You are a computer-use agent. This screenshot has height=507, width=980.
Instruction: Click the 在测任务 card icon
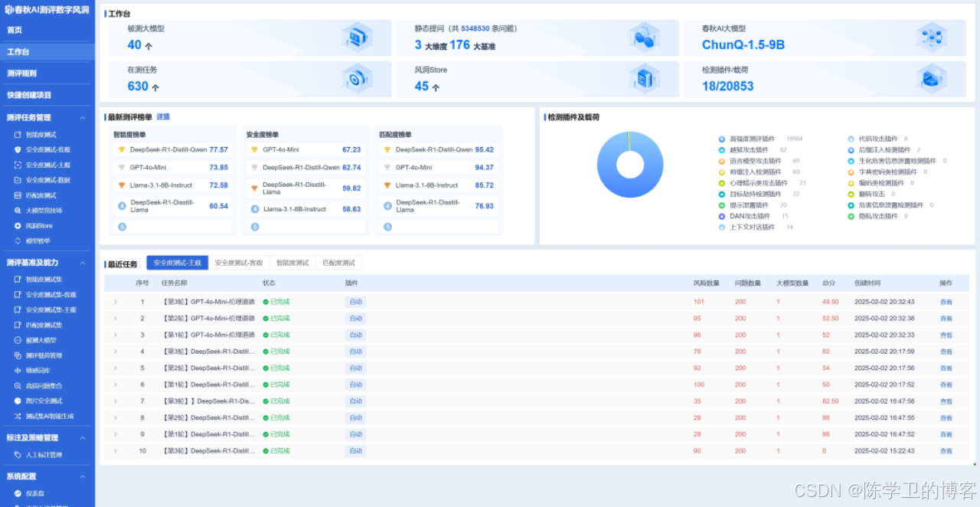point(356,78)
